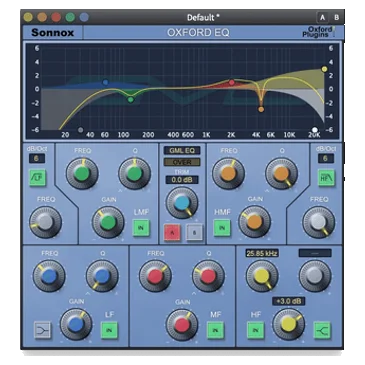Select the green LMF node on graph
Image resolution: width=365 pixels, height=365 pixels.
click(131, 99)
